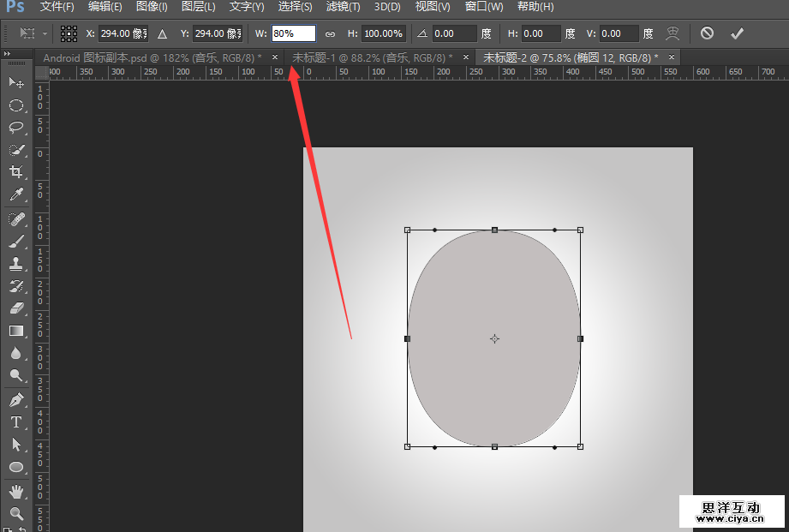The width and height of the screenshot is (789, 532).
Task: Cancel the transform operation
Action: pos(707,33)
